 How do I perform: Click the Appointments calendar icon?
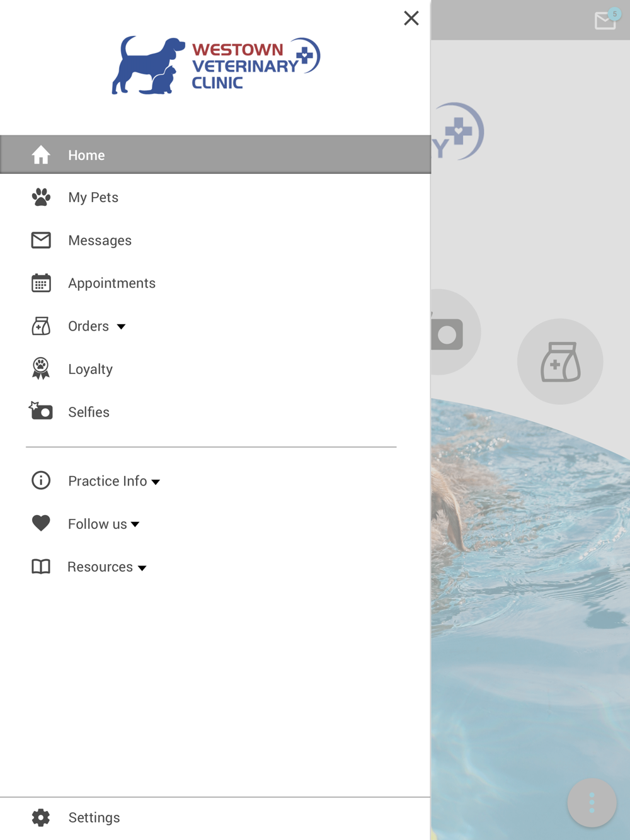(41, 283)
